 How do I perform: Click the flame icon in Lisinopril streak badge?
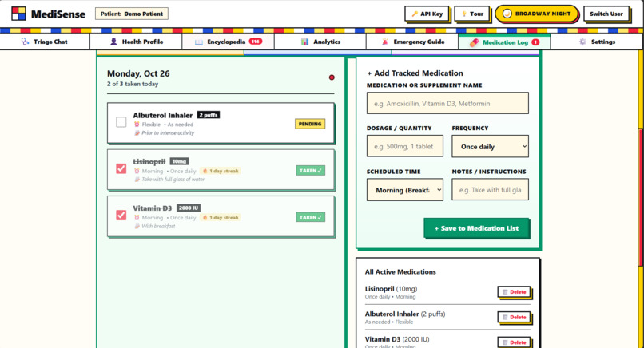pos(205,171)
